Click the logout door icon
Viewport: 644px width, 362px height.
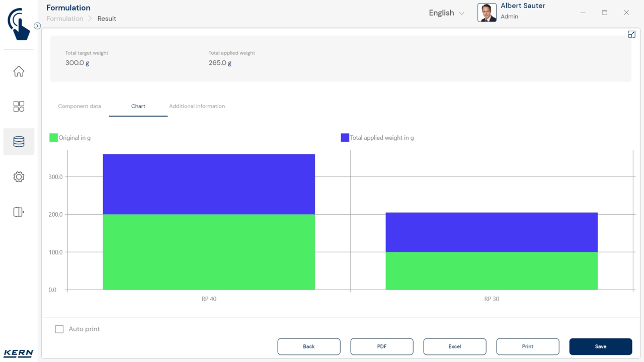[x=19, y=212]
